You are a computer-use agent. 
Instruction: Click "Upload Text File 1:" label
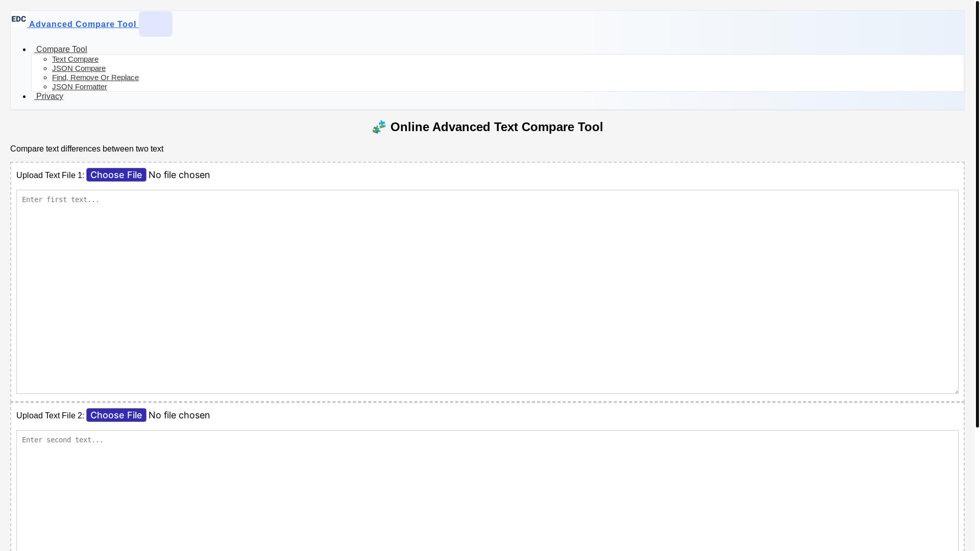pyautogui.click(x=50, y=176)
